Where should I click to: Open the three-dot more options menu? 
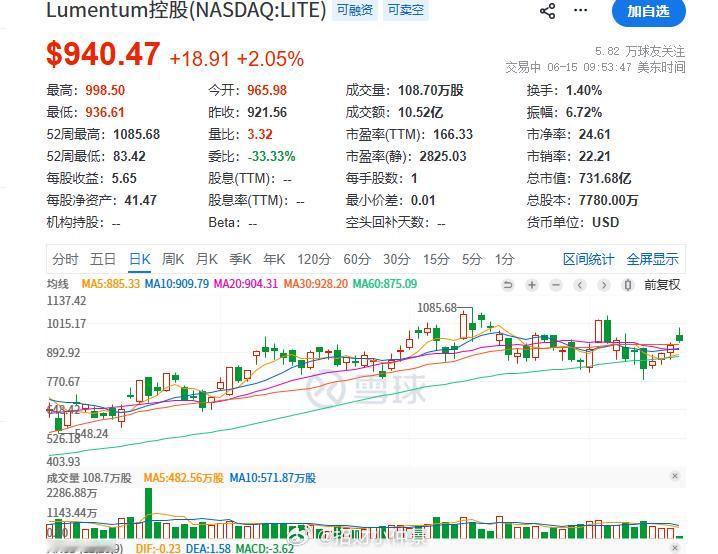click(581, 11)
